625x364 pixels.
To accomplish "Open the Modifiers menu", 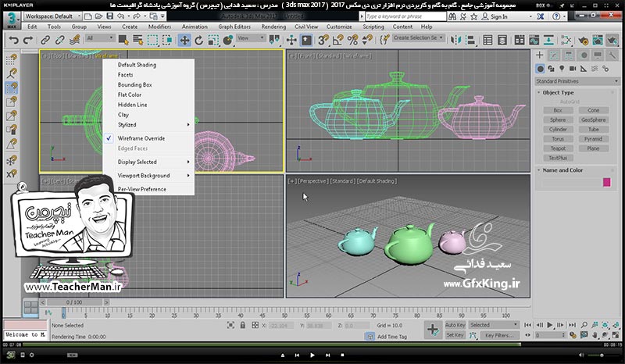I will (159, 27).
